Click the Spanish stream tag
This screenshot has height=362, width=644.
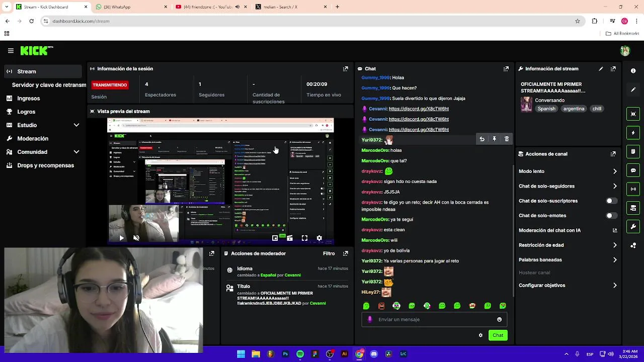[546, 109]
